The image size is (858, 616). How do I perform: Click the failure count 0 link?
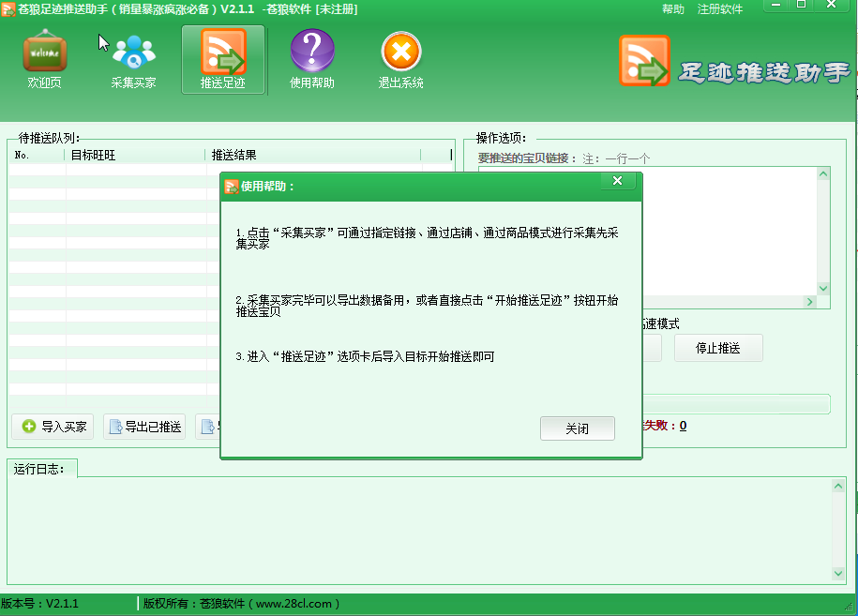pyautogui.click(x=683, y=426)
